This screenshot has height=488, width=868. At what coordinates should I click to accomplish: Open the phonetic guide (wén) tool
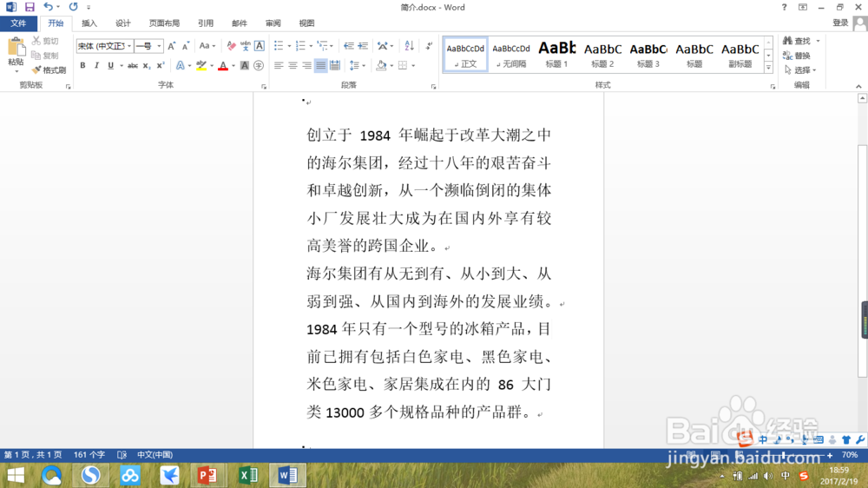point(246,46)
